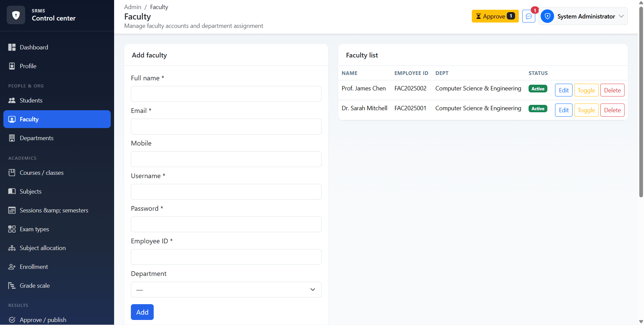
Task: Open System Administrator account menu
Action: click(583, 16)
